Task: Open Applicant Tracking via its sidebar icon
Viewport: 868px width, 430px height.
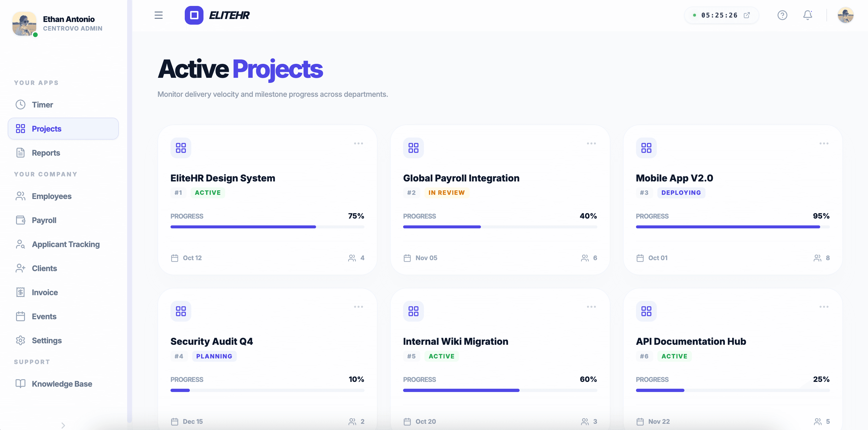Action: 20,244
